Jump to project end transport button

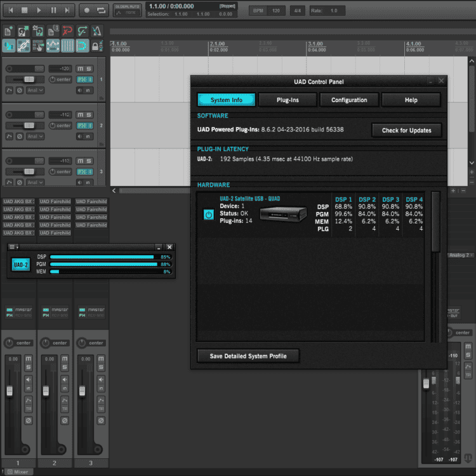[x=67, y=10]
